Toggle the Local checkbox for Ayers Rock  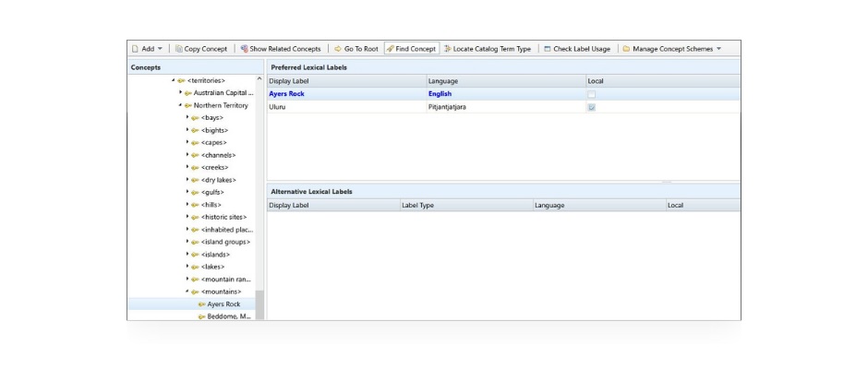[x=592, y=95]
